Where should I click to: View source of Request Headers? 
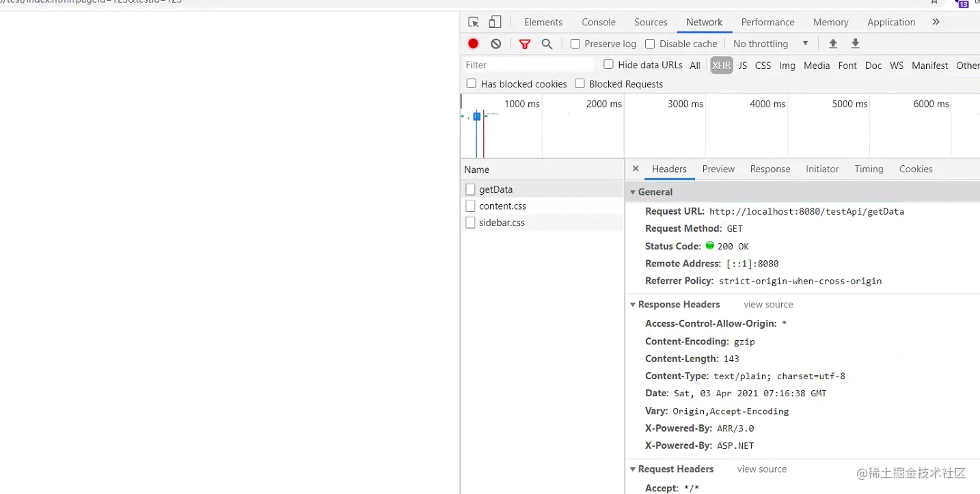point(761,469)
